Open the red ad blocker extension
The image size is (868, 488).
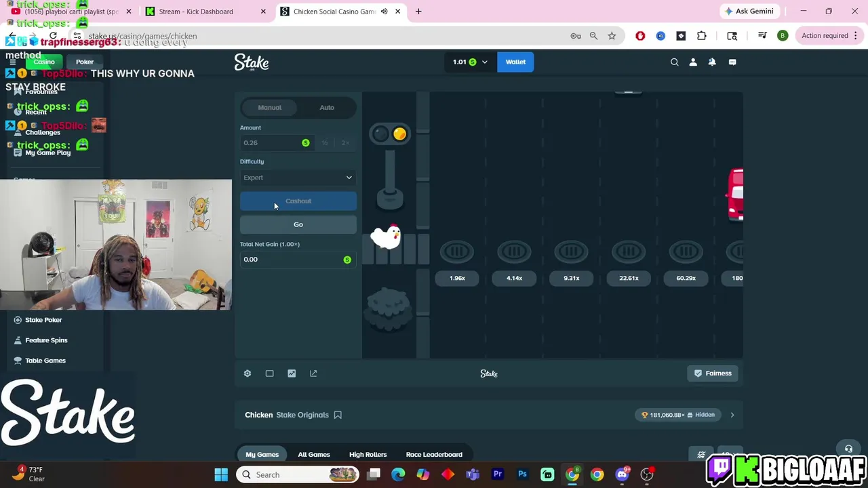coord(640,36)
